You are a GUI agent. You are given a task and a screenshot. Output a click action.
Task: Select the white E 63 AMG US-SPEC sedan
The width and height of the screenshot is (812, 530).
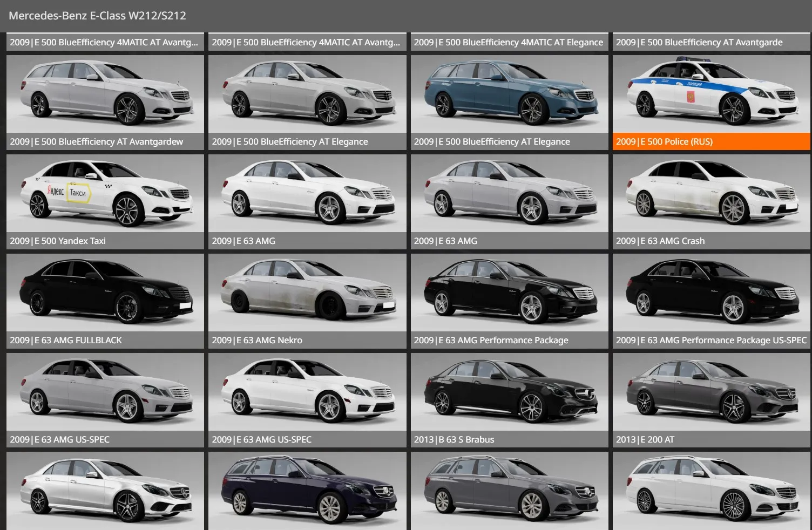[x=307, y=392]
